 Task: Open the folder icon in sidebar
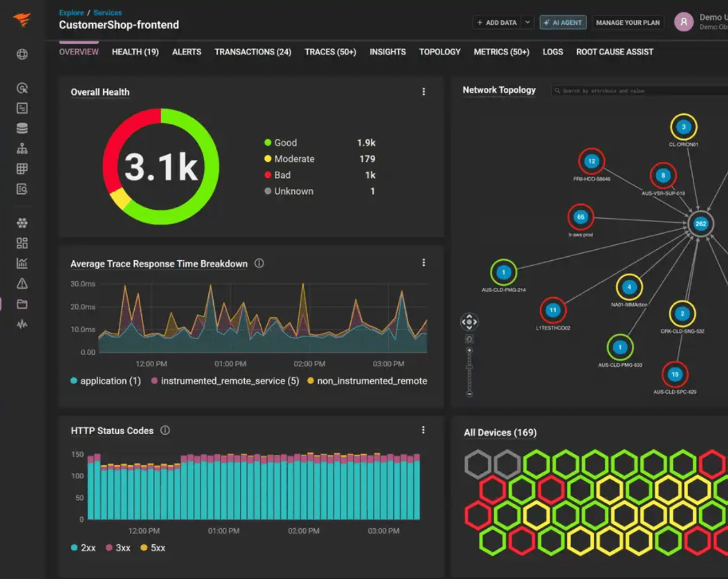point(22,304)
